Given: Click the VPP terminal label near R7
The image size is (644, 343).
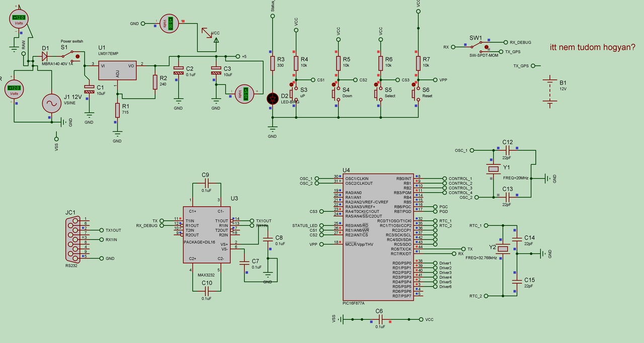Looking at the screenshot, I should click(x=443, y=80).
